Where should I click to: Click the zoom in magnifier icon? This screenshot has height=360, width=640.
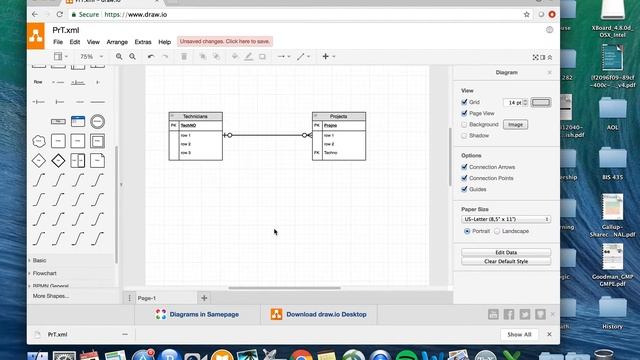pos(119,56)
